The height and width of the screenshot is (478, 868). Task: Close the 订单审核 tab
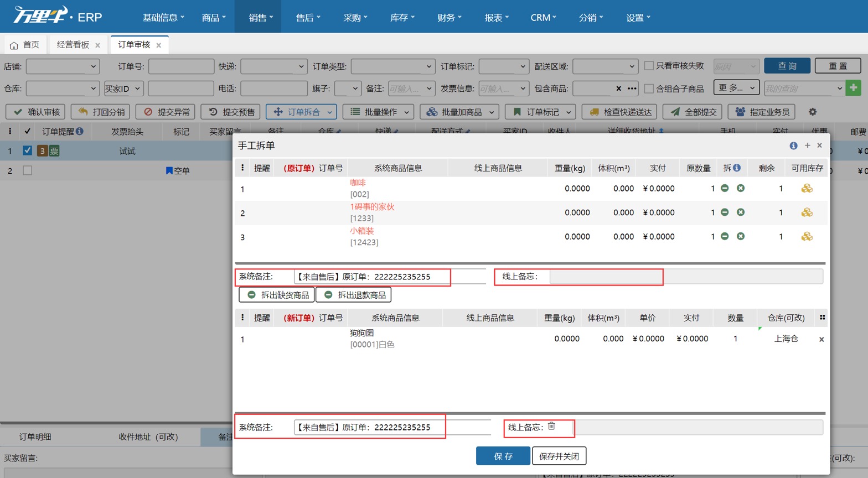(159, 45)
